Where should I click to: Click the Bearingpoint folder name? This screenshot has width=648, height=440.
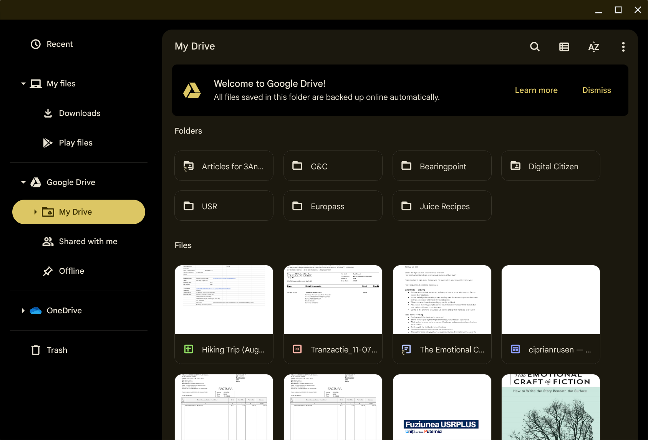443,166
